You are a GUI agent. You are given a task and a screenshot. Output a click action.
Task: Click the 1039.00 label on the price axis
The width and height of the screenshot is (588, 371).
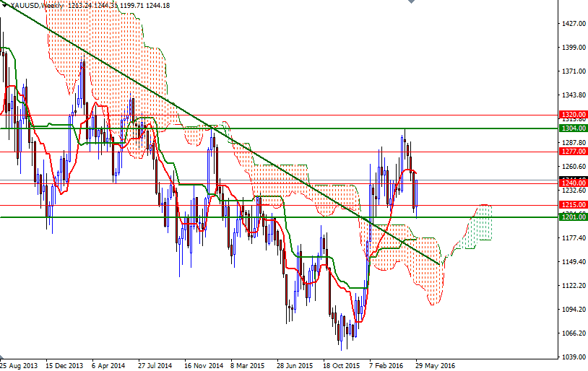pos(571,357)
